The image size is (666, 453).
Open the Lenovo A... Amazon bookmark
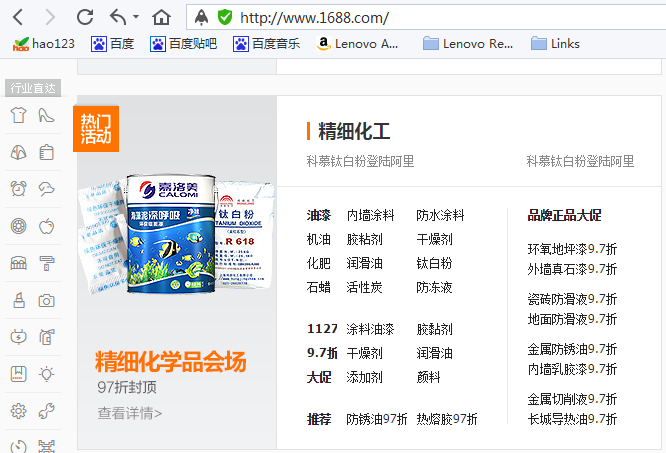click(358, 44)
